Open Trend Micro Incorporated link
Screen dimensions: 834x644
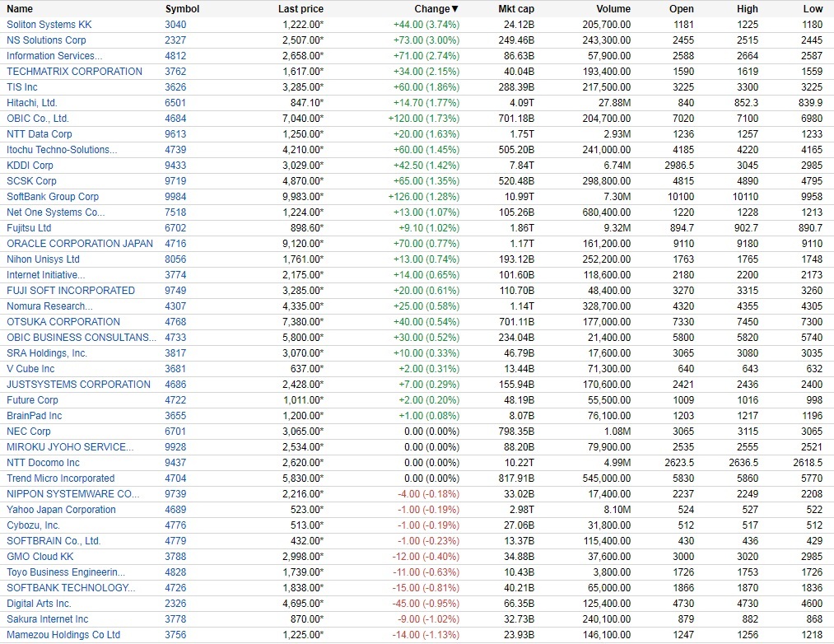(61, 478)
